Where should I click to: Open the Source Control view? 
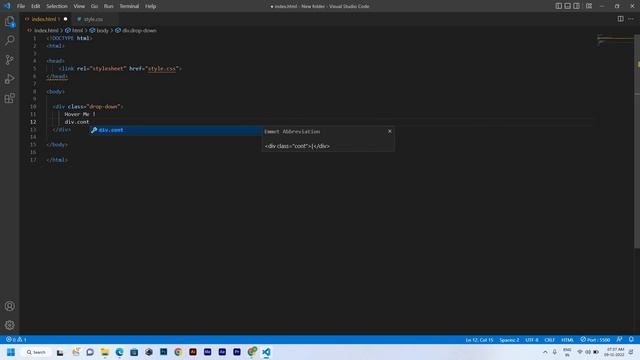(x=10, y=60)
